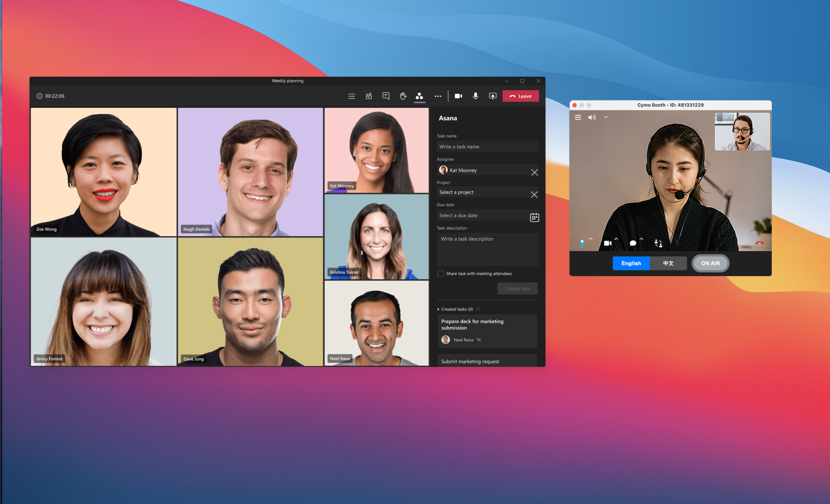Open the Asana app icon in toolbar

pos(419,96)
